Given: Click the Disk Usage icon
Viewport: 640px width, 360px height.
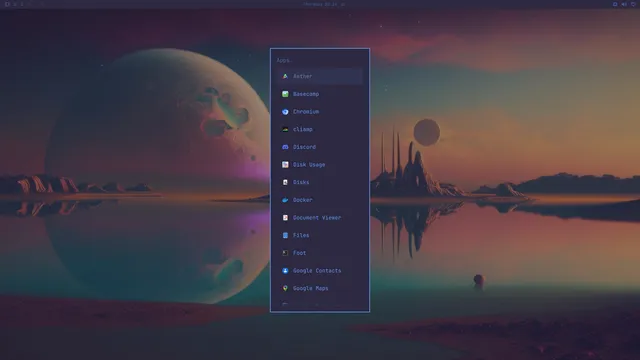Looking at the screenshot, I should coord(285,164).
